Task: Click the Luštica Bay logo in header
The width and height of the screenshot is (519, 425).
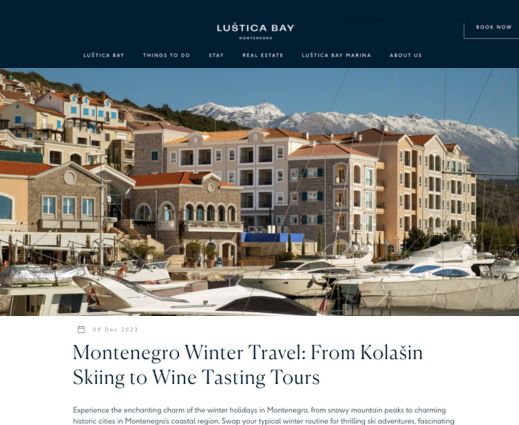Action: coord(255,31)
